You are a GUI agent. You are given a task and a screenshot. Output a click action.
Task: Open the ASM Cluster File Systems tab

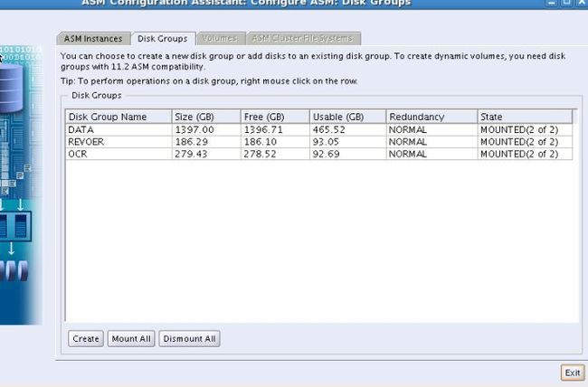point(303,38)
